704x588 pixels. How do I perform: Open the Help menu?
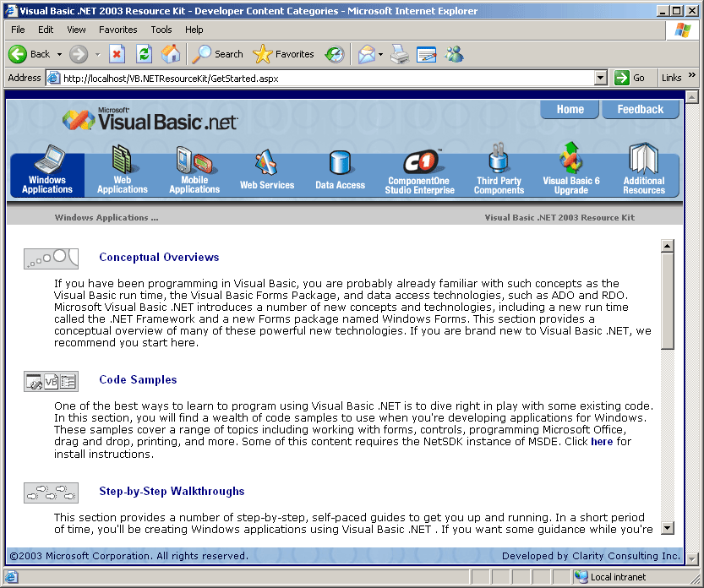(x=194, y=30)
